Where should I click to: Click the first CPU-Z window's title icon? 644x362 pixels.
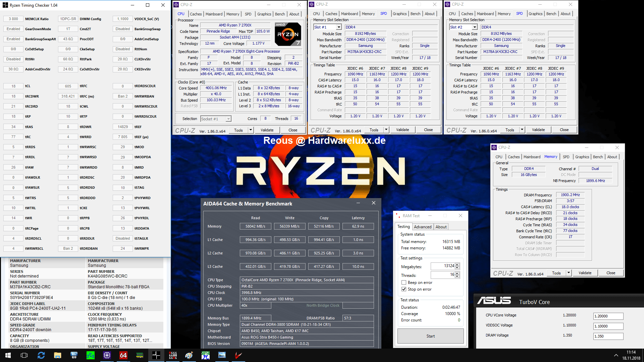(176, 4)
